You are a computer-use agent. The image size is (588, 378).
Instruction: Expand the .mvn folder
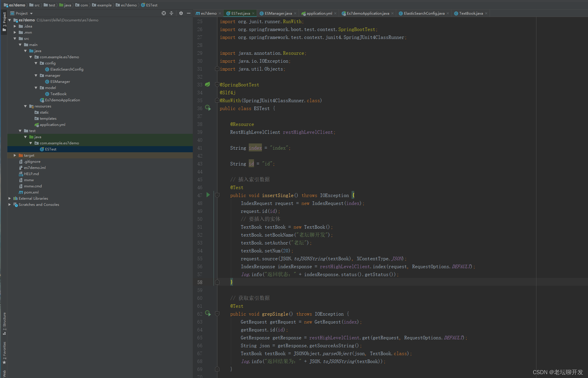15,33
